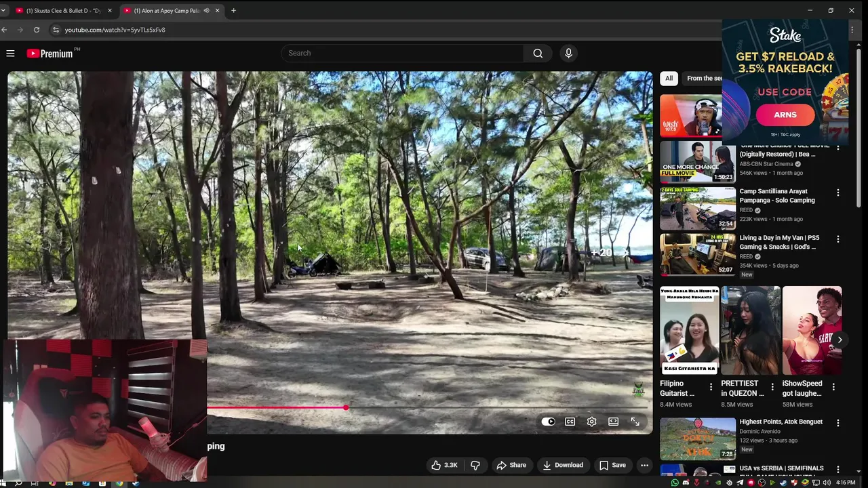Image resolution: width=868 pixels, height=488 pixels.
Task: Open a new browser tab
Action: (233, 10)
